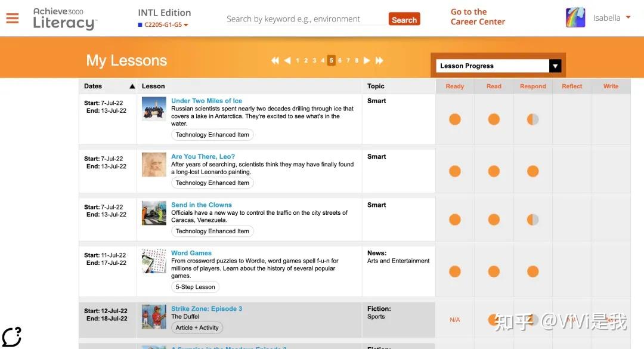Jump to last page of lessons
Screen dimensions: 644x349
click(379, 60)
